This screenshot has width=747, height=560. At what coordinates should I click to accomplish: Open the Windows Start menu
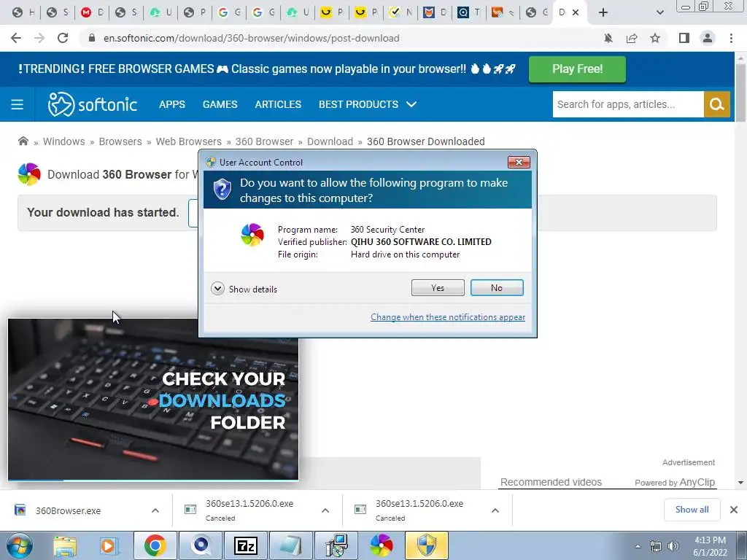pyautogui.click(x=20, y=545)
